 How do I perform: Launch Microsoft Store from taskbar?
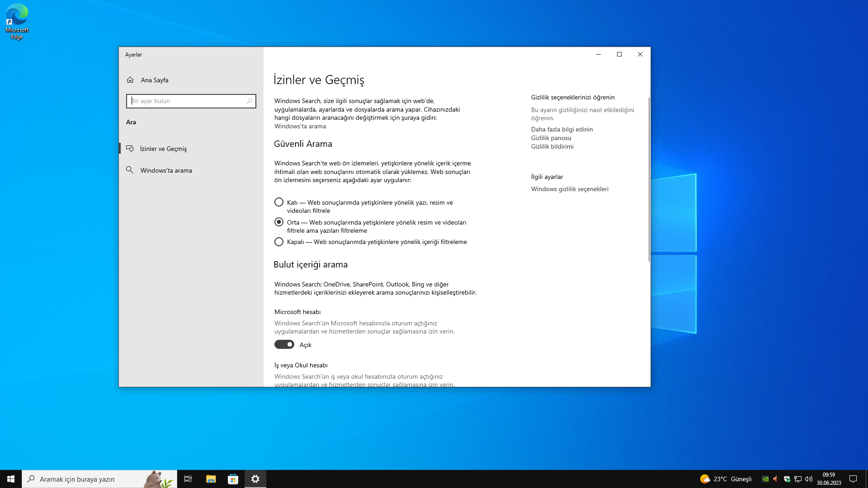coord(233,479)
